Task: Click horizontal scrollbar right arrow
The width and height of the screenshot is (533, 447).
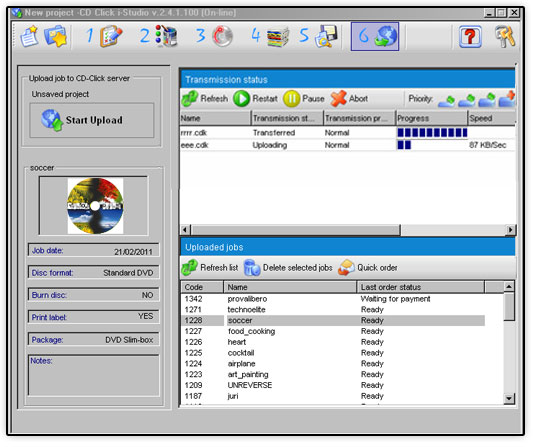Action: tap(511, 231)
